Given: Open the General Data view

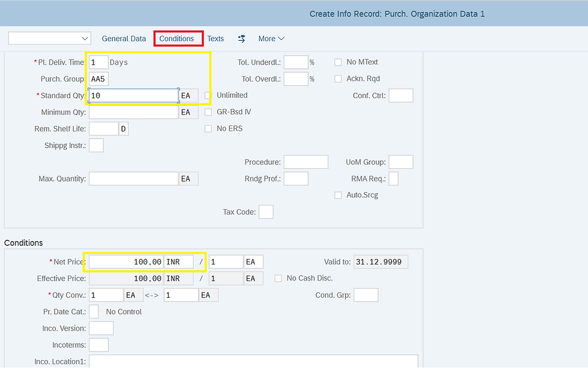Looking at the screenshot, I should [124, 38].
